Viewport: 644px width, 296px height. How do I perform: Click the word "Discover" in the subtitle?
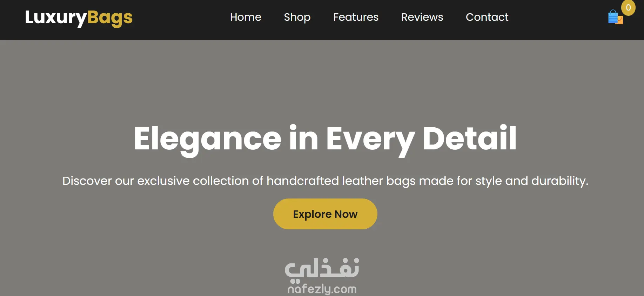(x=87, y=181)
